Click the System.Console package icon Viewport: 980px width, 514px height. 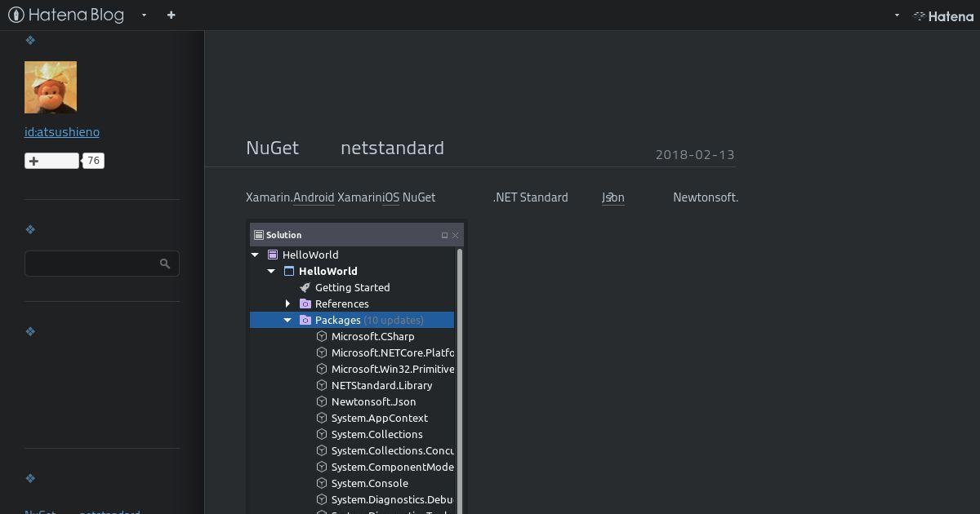coord(322,483)
